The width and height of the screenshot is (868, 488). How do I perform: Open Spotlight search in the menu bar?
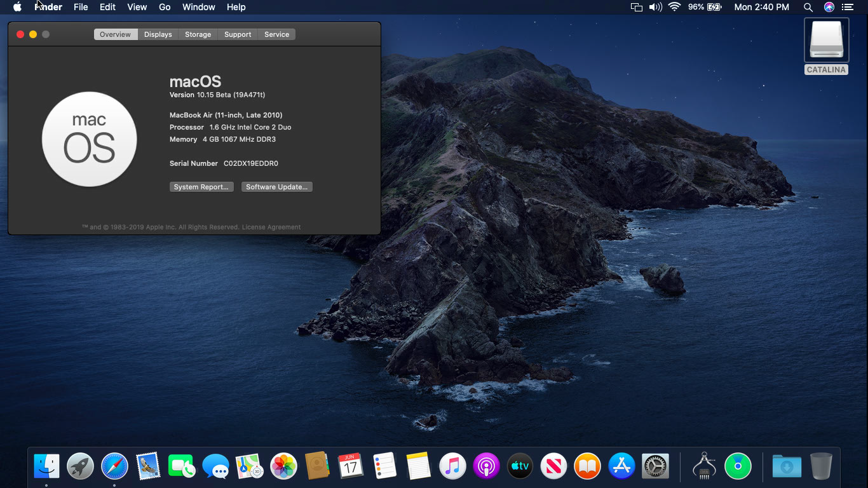tap(808, 7)
